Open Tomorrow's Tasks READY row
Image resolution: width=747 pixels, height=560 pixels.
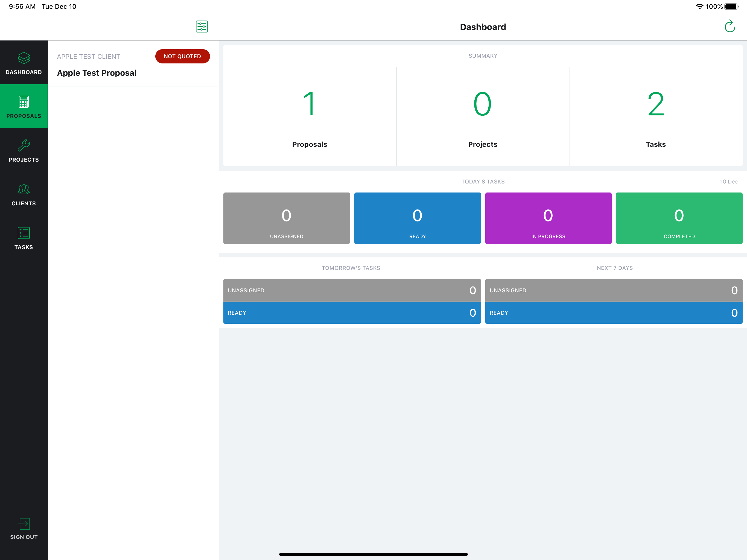[x=352, y=313]
